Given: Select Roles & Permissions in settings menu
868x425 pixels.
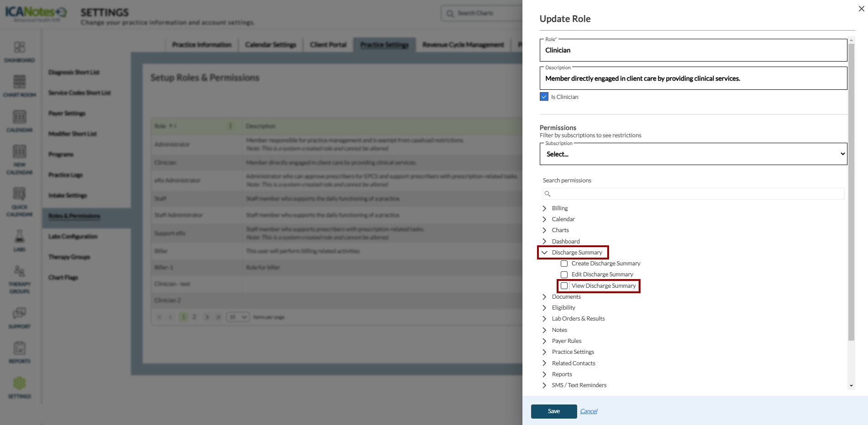Looking at the screenshot, I should coord(74,216).
